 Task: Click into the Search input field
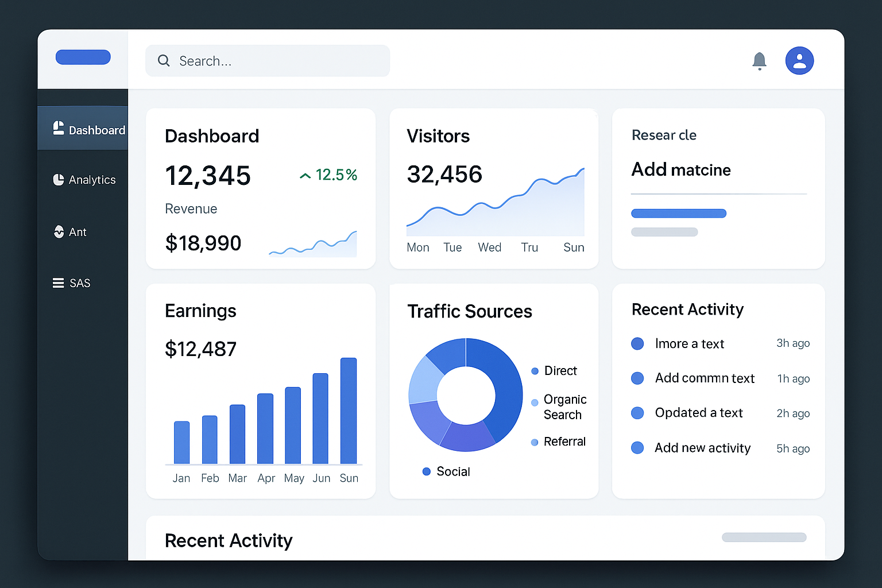276,61
